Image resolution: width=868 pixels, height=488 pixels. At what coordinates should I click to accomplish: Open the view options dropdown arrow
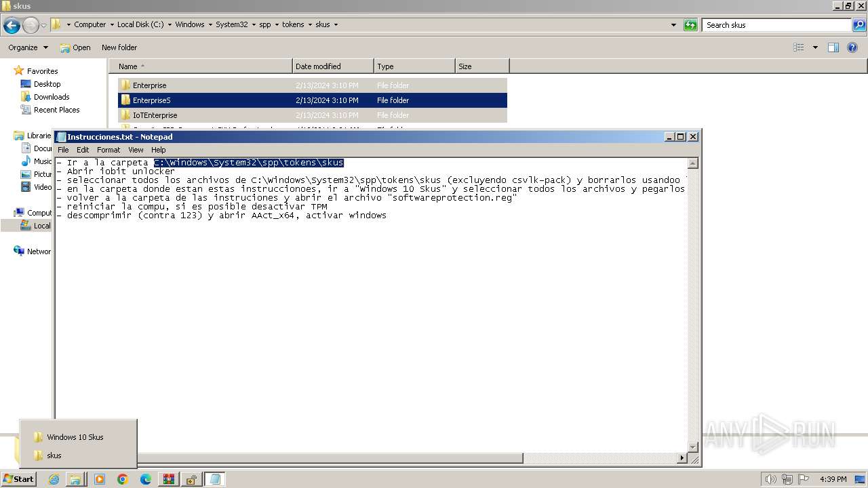815,47
